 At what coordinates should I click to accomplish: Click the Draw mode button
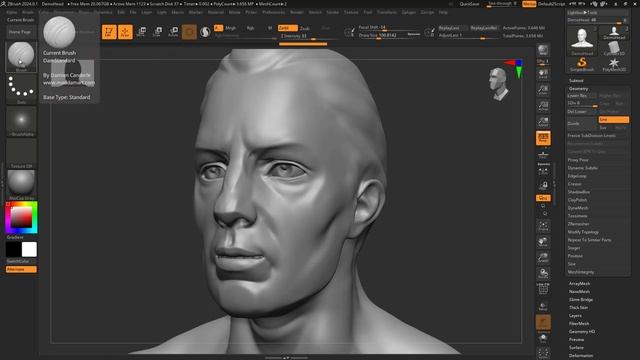click(125, 32)
